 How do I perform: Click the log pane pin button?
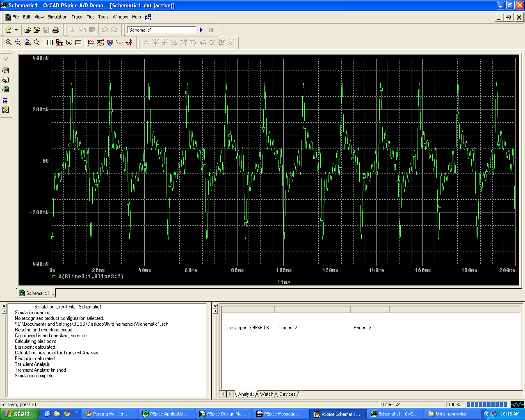[x=4, y=311]
